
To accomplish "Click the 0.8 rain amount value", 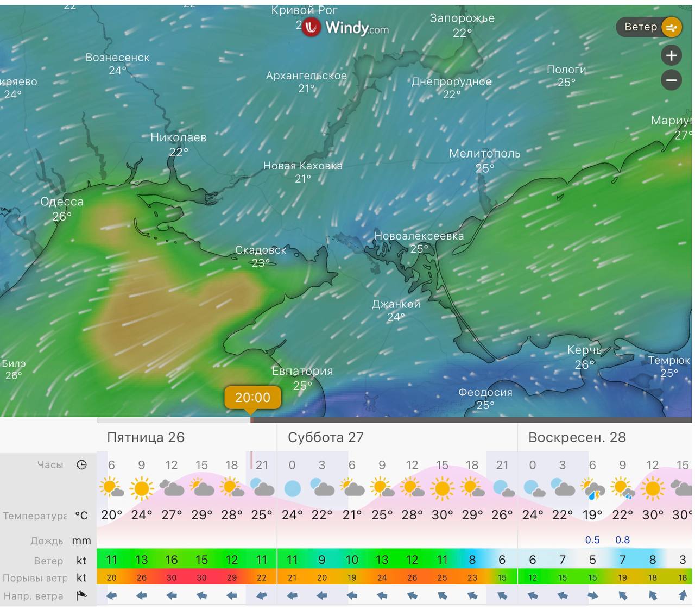I will click(622, 540).
